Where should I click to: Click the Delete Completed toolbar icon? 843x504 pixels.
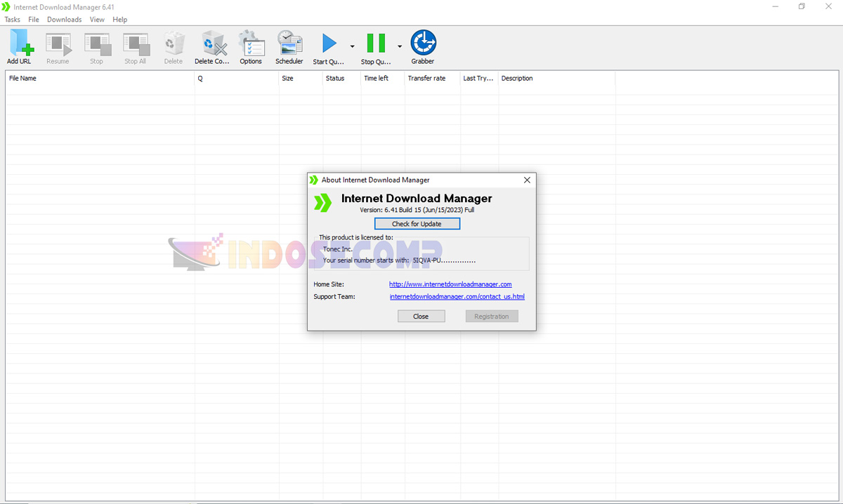pyautogui.click(x=213, y=44)
